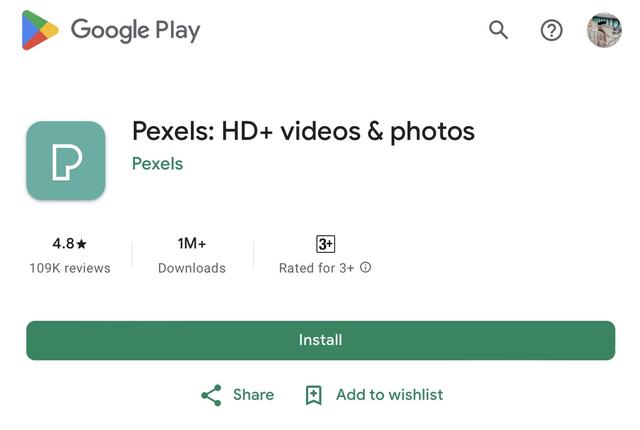Click the Pexels app icon
The height and width of the screenshot is (430, 640).
(x=66, y=160)
